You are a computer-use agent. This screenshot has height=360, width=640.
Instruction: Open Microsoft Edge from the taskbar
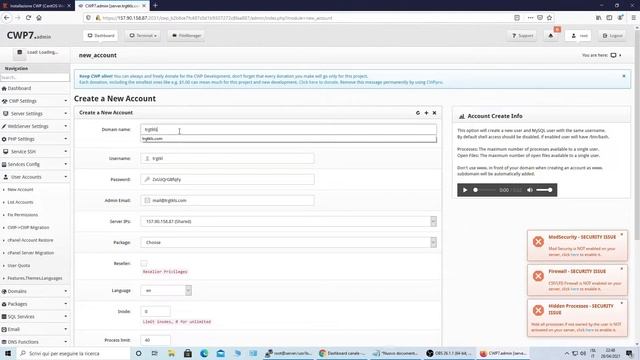(204, 353)
